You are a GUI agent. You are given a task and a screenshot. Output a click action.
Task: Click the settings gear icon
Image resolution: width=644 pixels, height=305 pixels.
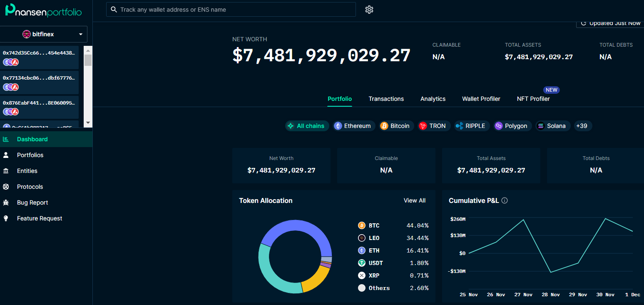tap(369, 10)
